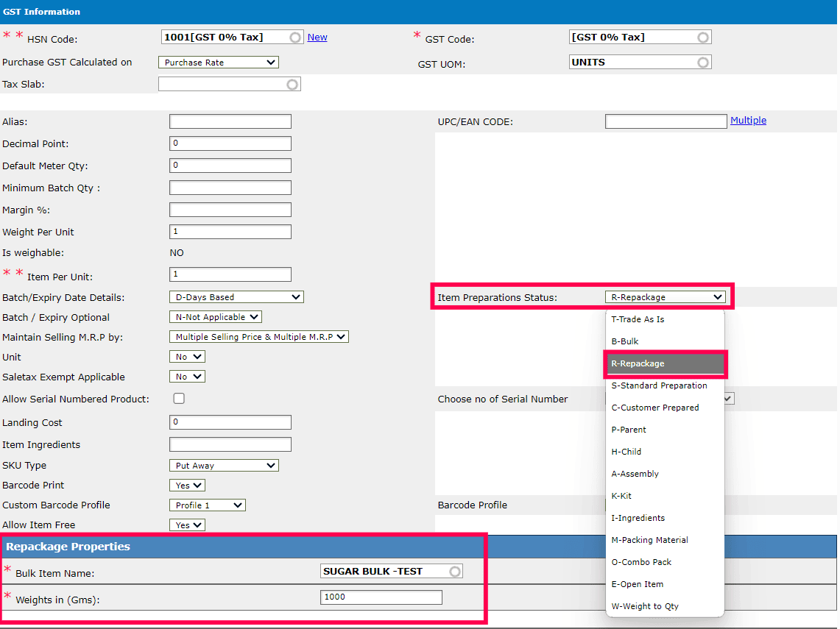840x629 pixels.
Task: Enable Allow Serial Numbered Product checkbox
Action: (179, 399)
